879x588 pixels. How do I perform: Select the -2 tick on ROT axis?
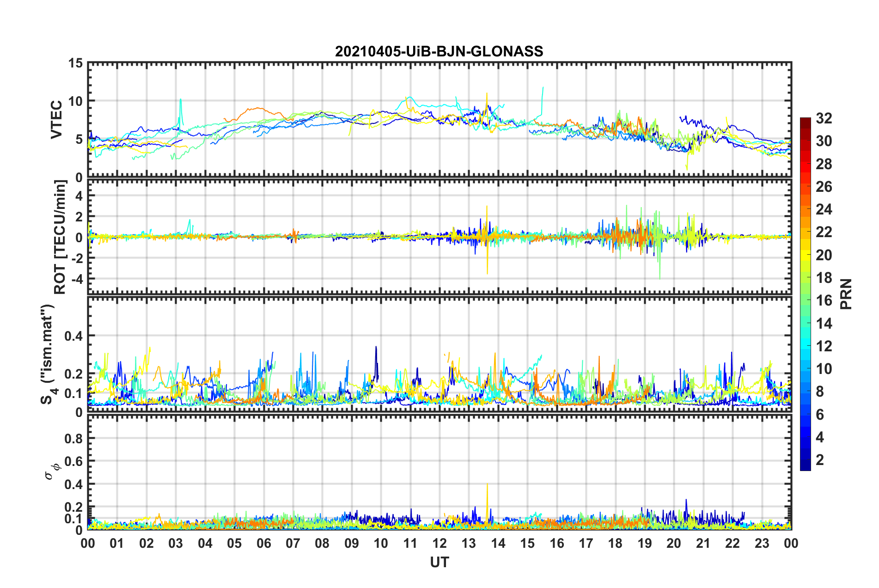[x=77, y=258]
